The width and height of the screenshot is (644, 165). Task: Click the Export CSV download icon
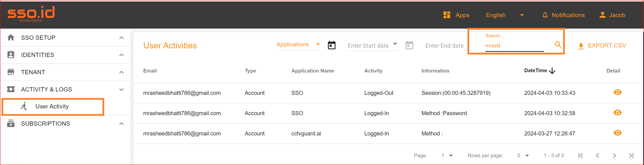581,46
